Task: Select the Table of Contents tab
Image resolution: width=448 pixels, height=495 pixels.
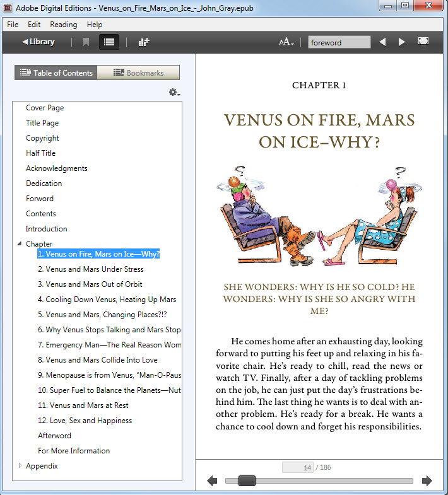Action: coord(56,73)
